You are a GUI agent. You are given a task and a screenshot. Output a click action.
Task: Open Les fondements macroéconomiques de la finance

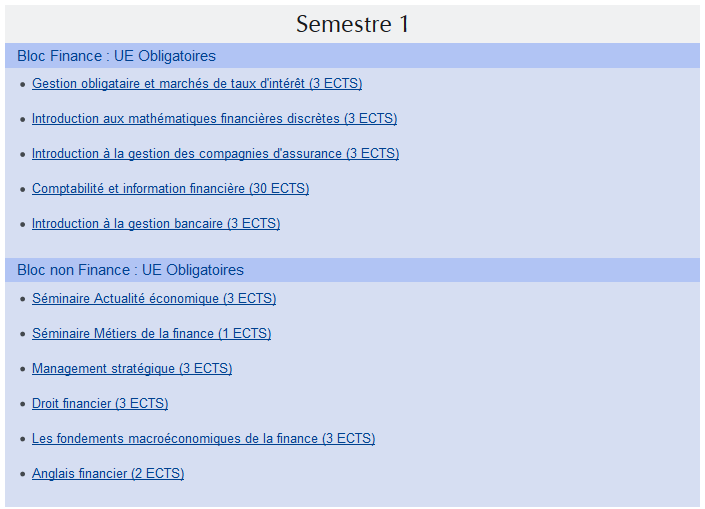203,439
